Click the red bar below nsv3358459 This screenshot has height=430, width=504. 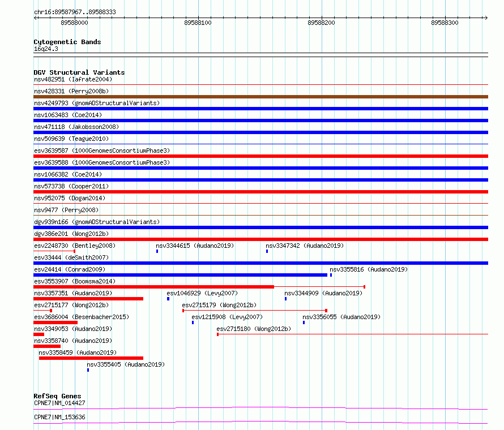[x=91, y=358]
